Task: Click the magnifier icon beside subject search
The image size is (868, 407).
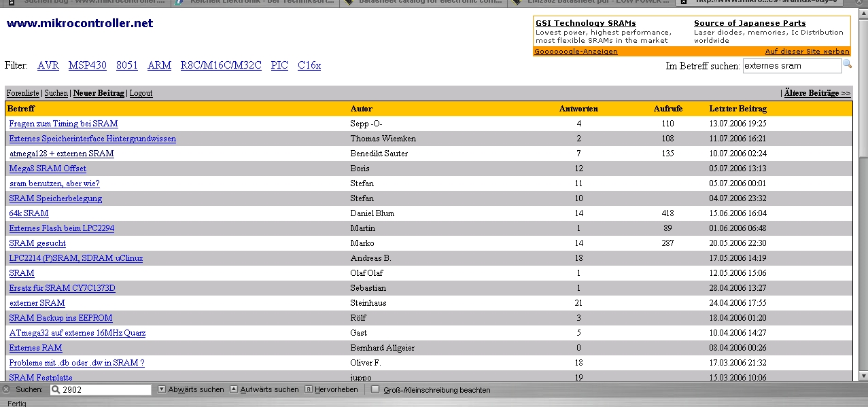Action: (x=847, y=65)
